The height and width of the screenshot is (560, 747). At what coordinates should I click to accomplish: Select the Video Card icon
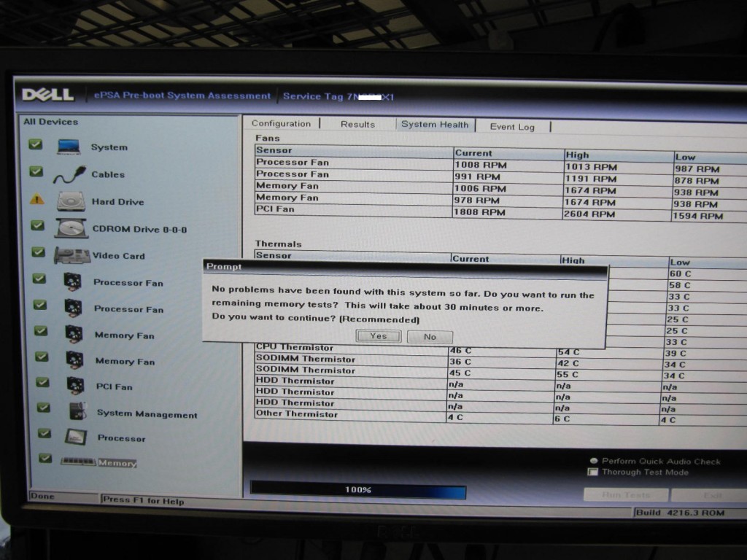point(72,255)
